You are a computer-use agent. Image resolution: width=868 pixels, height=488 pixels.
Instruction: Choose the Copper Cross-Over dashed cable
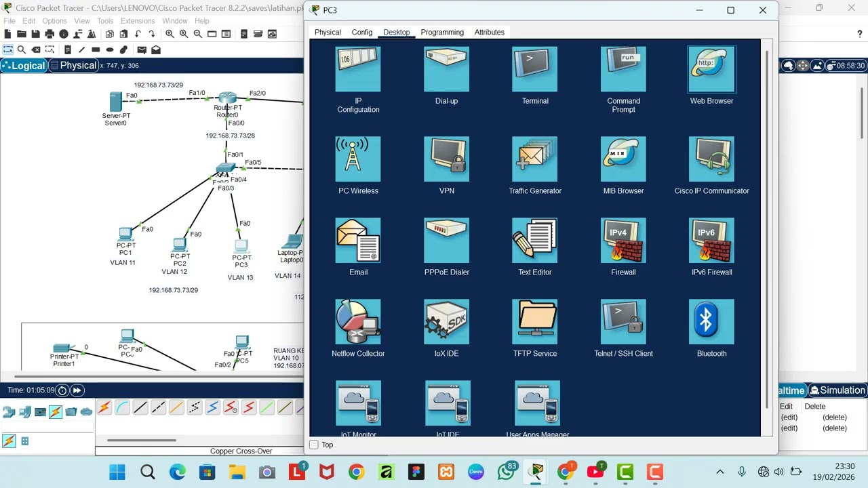158,407
